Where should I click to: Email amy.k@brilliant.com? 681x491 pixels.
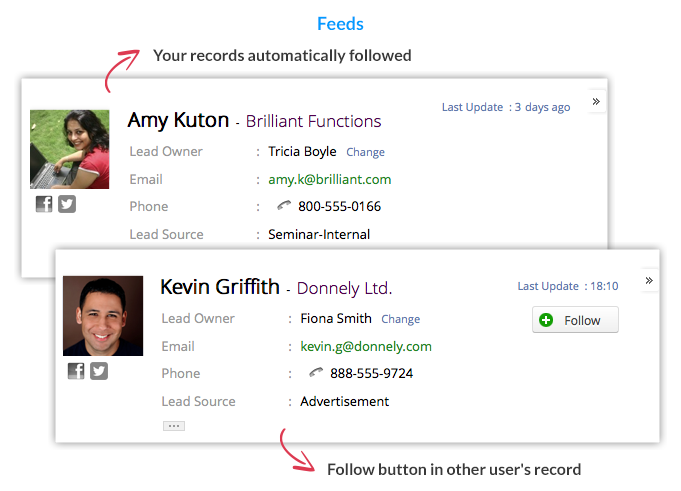tap(330, 180)
